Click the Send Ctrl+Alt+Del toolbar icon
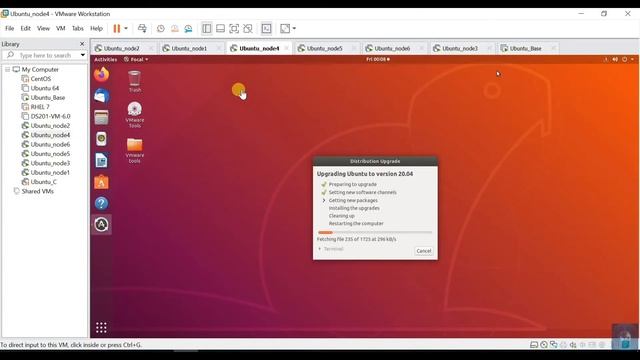 click(142, 29)
